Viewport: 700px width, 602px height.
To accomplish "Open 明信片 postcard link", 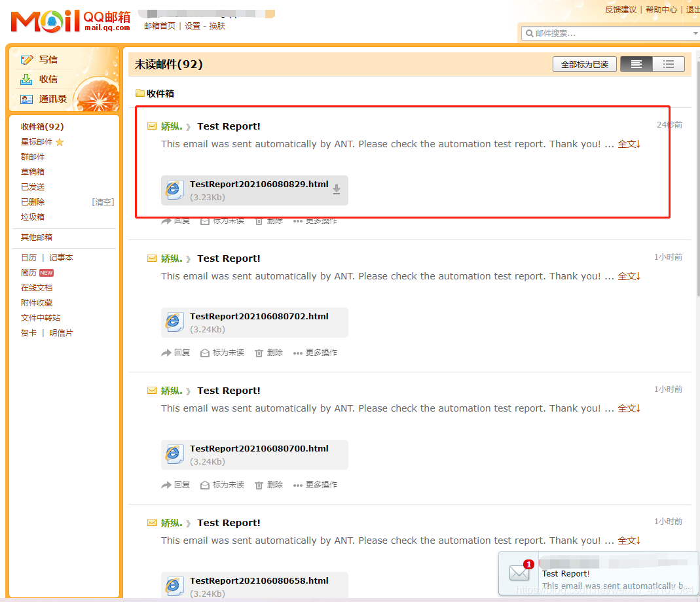I will pos(61,333).
